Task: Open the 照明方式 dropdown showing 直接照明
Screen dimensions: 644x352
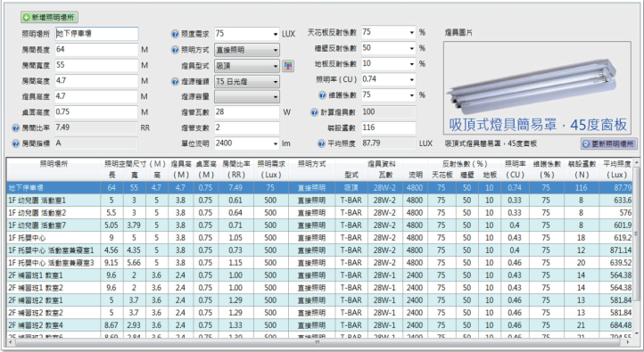Action: pyautogui.click(x=247, y=50)
